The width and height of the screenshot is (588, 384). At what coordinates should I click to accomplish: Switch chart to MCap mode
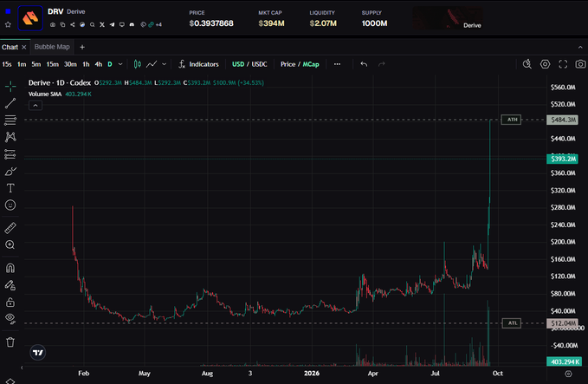(x=311, y=64)
